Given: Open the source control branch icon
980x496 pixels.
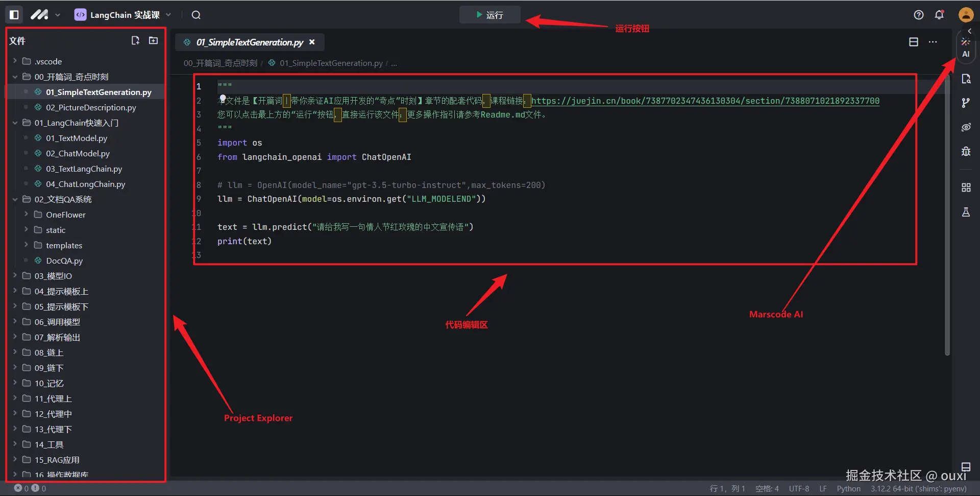Looking at the screenshot, I should (x=966, y=103).
